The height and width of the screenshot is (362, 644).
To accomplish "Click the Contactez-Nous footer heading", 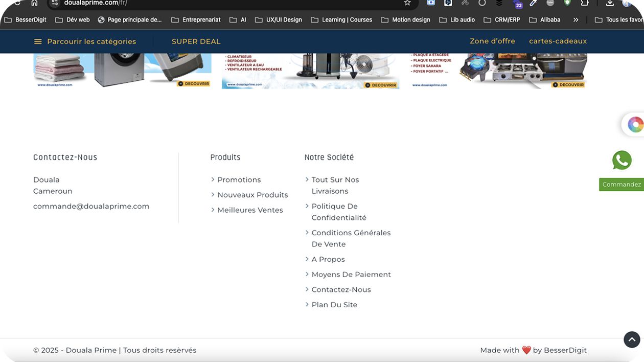I will [x=65, y=157].
